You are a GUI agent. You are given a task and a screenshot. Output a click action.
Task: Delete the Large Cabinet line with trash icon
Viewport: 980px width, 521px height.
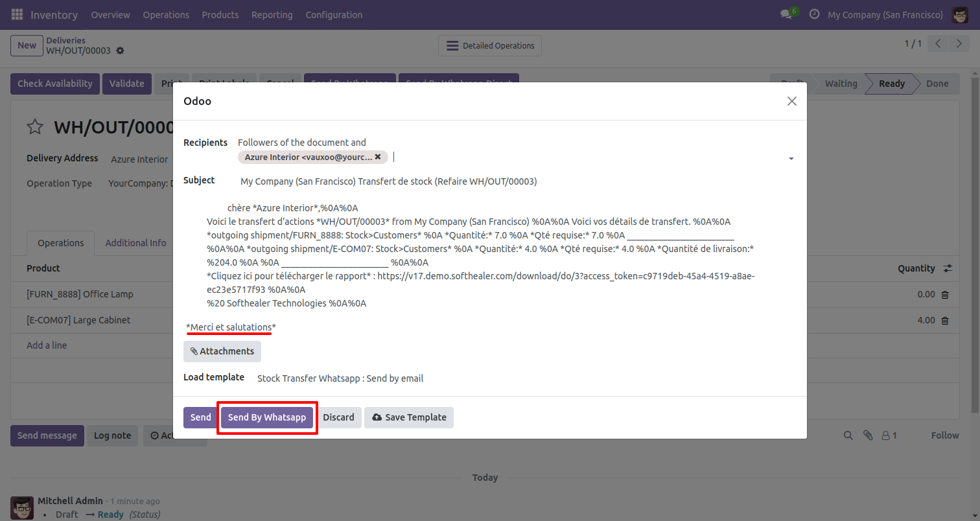944,320
